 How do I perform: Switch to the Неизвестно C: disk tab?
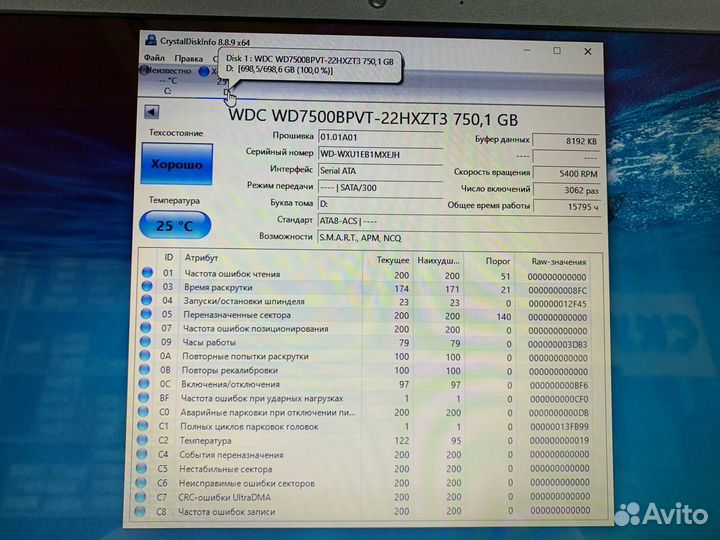[166, 80]
